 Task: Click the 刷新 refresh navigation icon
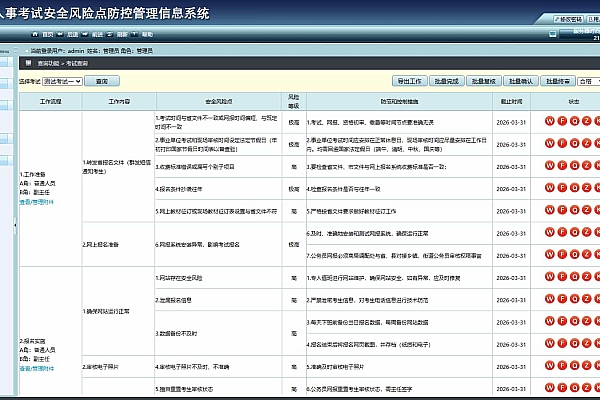pyautogui.click(x=110, y=34)
